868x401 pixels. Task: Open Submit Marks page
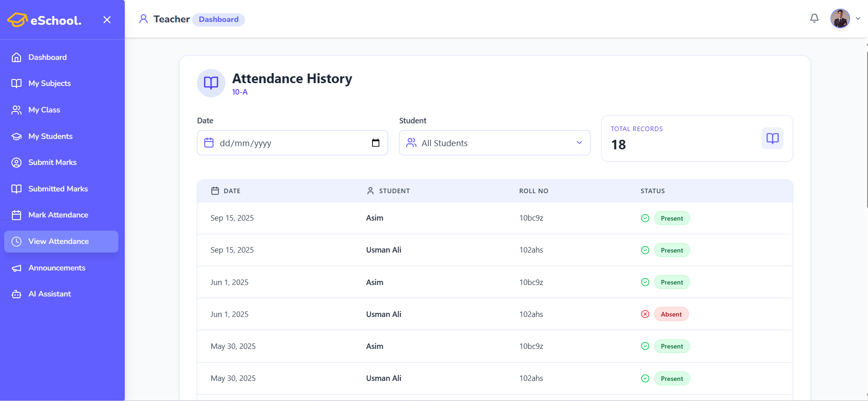(61, 162)
